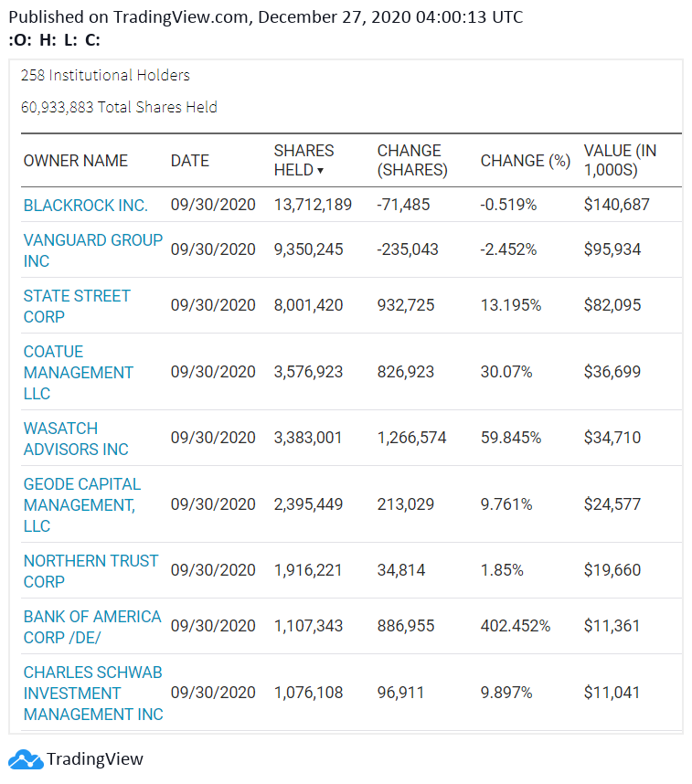Open GEODE CAPITAL MANAGEMENT, LLC link

pyautogui.click(x=82, y=505)
